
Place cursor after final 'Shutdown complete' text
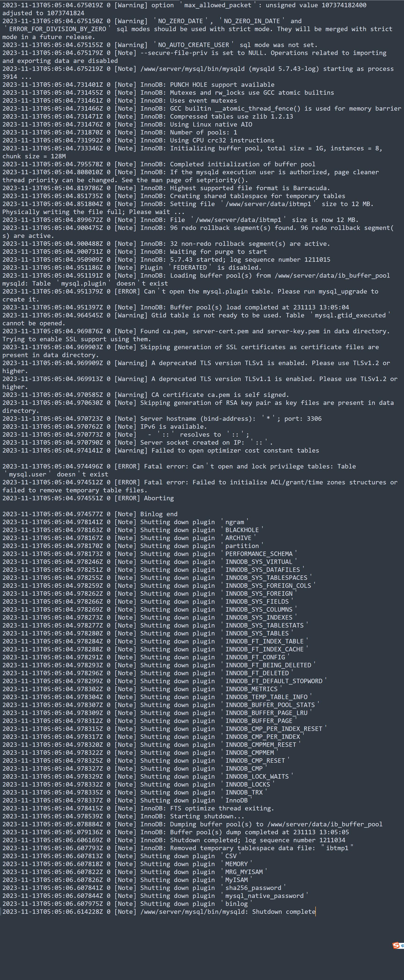pyautogui.click(x=315, y=911)
